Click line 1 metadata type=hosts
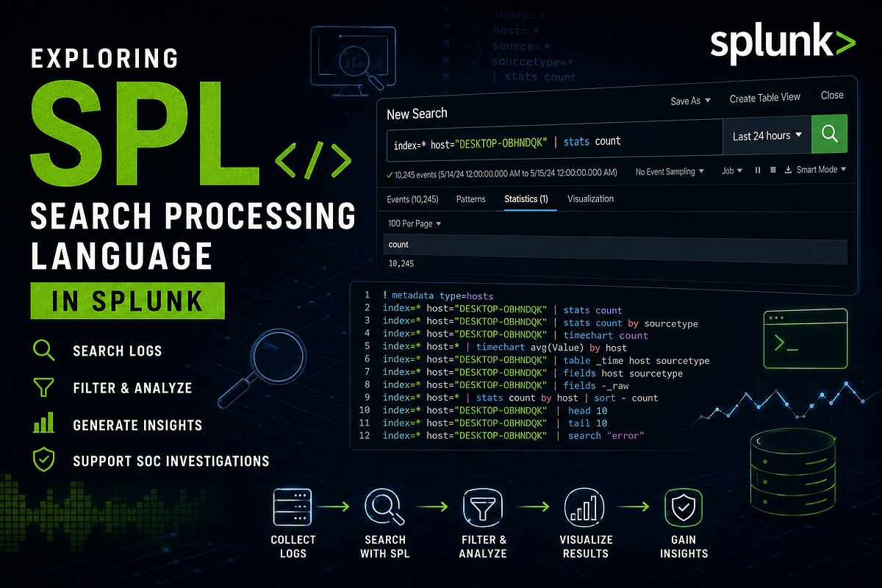This screenshot has height=588, width=882. 437,295
